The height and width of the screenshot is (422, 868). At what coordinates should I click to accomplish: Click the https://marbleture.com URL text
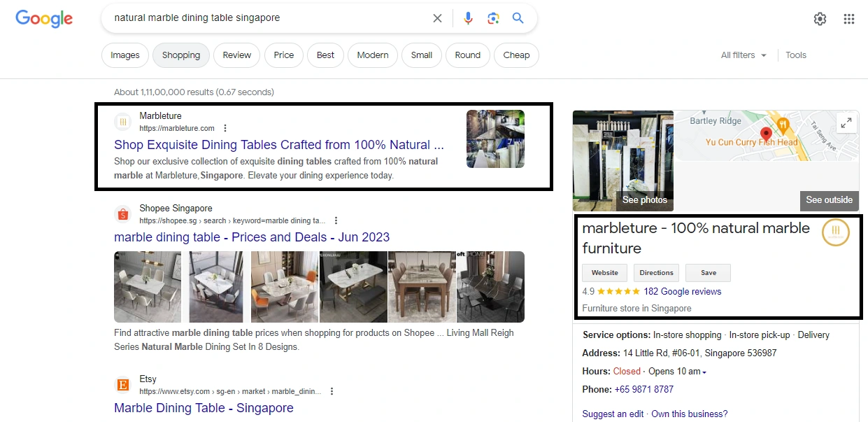pyautogui.click(x=177, y=129)
